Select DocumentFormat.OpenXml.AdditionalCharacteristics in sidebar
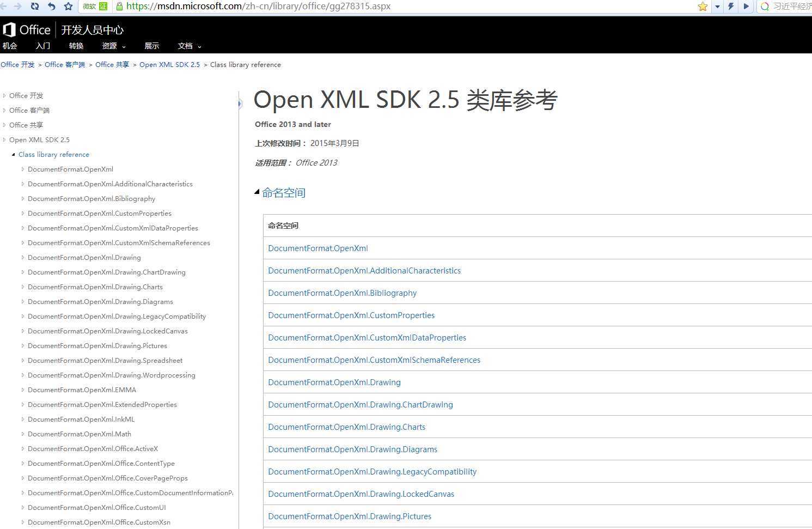 coord(110,184)
